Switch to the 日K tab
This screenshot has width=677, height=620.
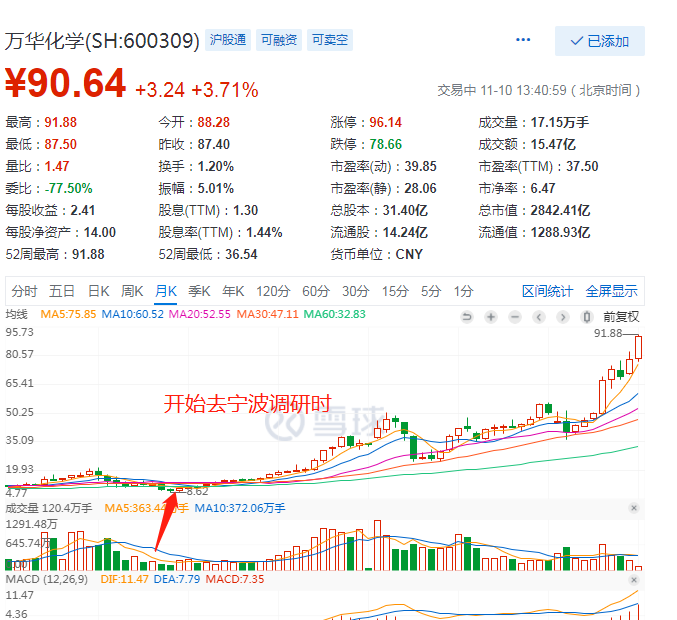pos(98,291)
